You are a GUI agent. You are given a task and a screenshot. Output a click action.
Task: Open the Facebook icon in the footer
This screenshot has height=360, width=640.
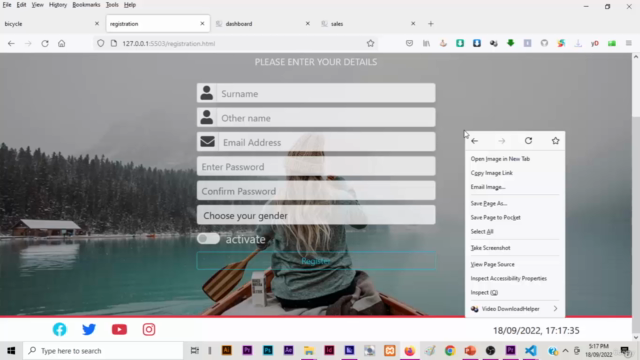[60, 329]
